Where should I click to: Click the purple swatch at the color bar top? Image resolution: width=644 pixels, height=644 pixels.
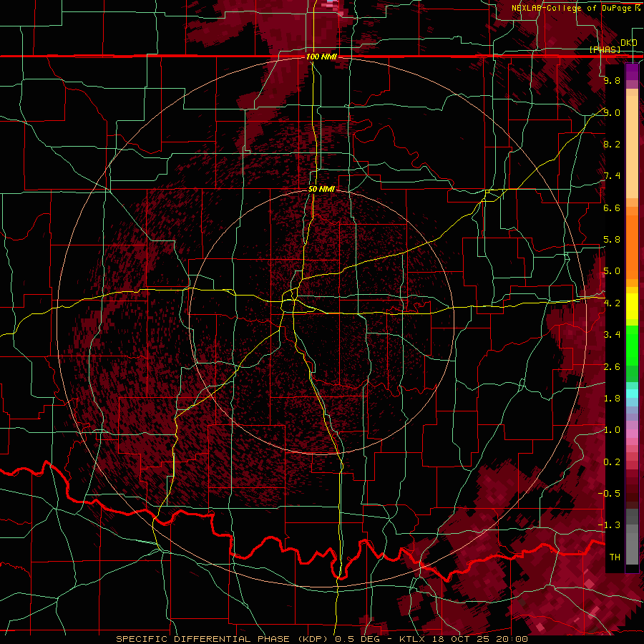point(632,72)
